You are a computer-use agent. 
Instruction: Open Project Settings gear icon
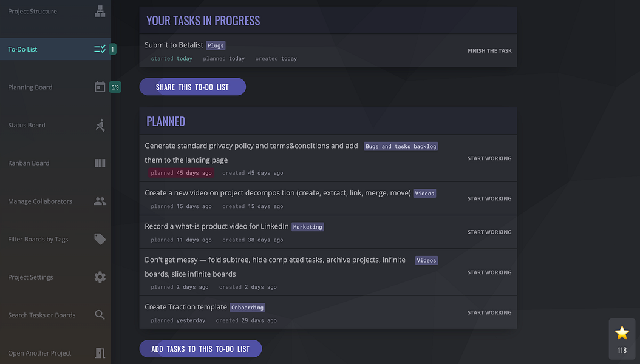coord(100,277)
